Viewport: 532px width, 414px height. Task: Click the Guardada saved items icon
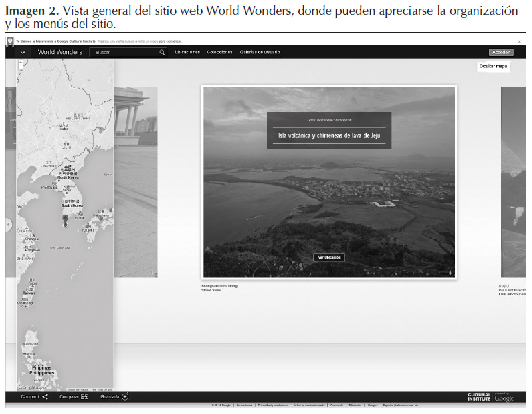[125, 397]
